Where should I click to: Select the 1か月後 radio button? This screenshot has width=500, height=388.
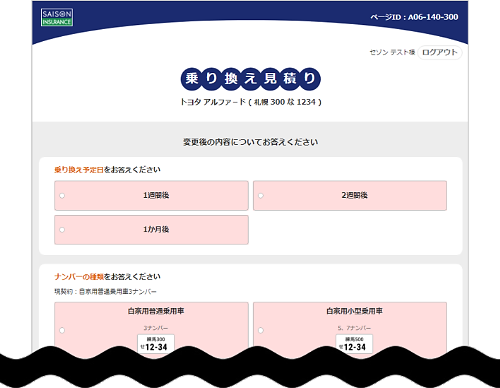point(62,230)
